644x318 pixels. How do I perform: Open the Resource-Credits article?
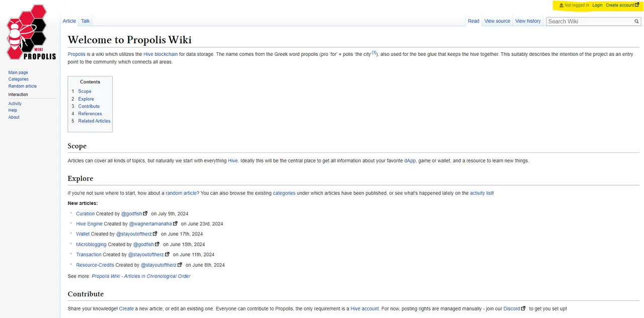coord(95,265)
